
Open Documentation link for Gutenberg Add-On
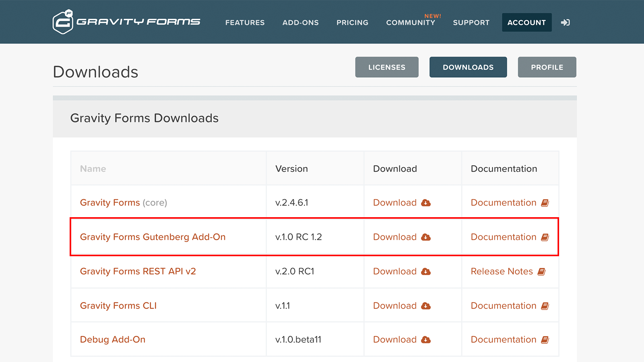[x=504, y=237]
